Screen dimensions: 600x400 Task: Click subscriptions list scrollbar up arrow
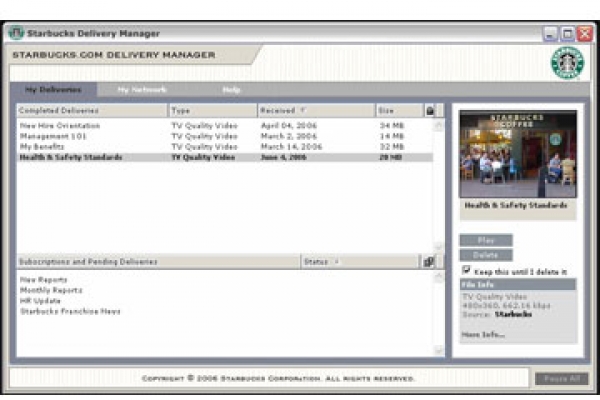pos(439,276)
